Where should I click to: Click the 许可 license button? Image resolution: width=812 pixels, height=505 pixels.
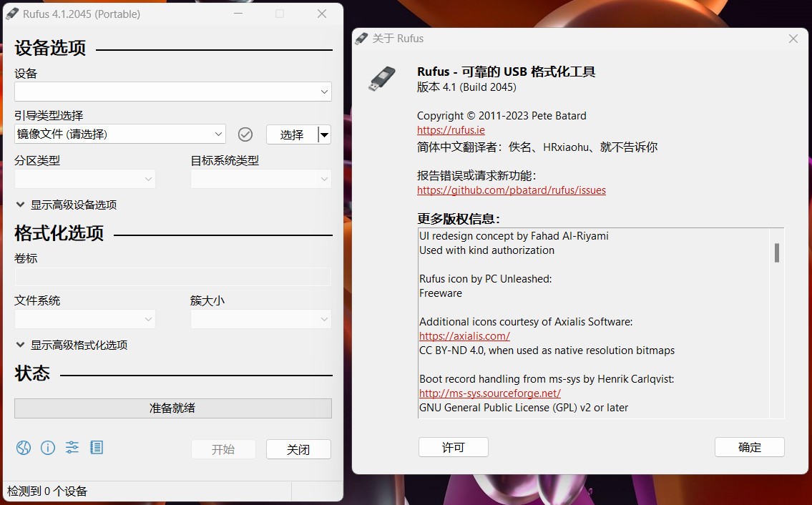pos(453,447)
